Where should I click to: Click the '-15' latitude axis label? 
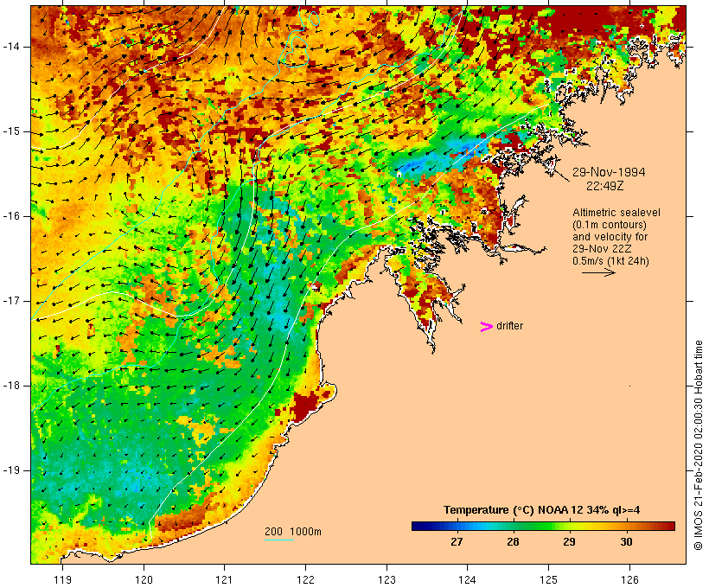10,131
